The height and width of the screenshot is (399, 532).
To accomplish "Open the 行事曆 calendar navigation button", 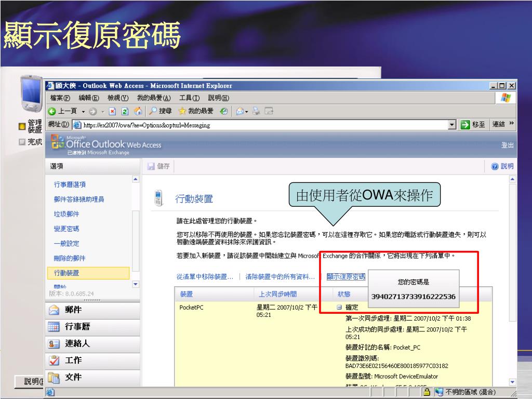I will tap(92, 326).
